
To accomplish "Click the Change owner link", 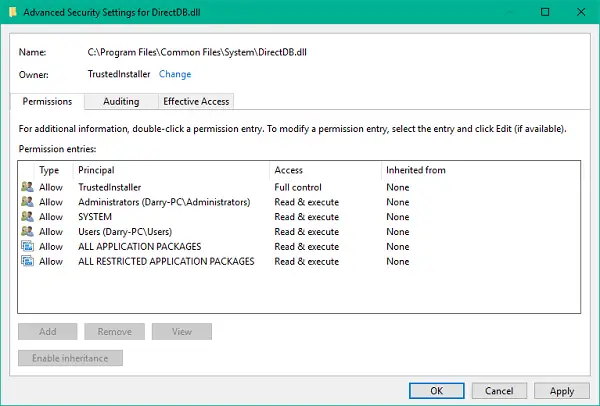I will click(x=174, y=74).
